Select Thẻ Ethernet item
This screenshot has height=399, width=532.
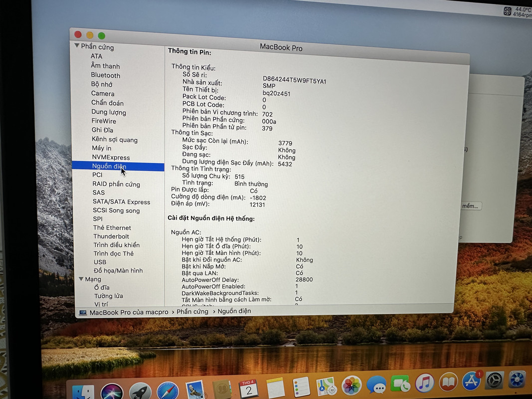[112, 227]
